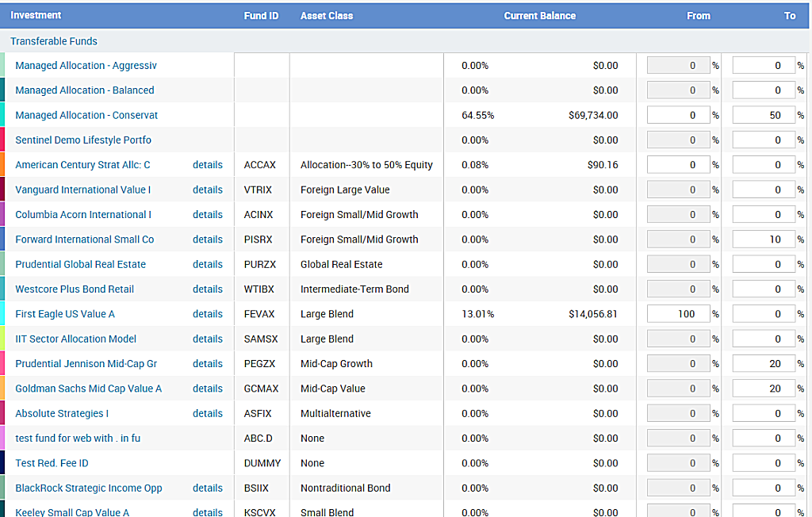This screenshot has height=517, width=812.
Task: Click To field for Managed Allocation - Balanced
Action: (764, 90)
